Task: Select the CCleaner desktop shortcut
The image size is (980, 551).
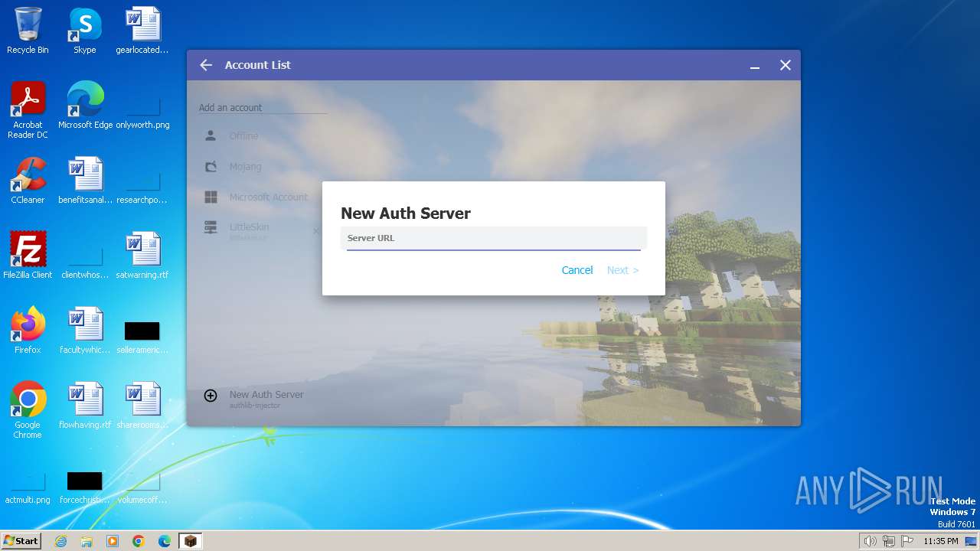Action: (x=28, y=181)
